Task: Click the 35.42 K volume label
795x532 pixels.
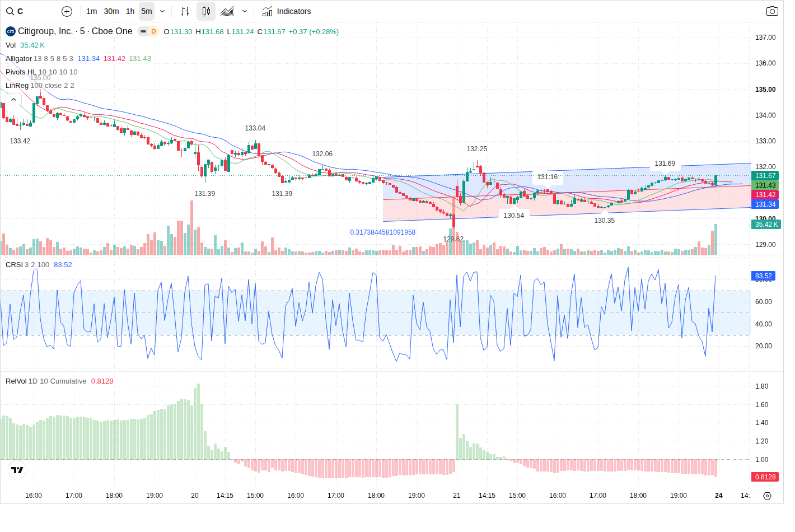Action: (766, 225)
